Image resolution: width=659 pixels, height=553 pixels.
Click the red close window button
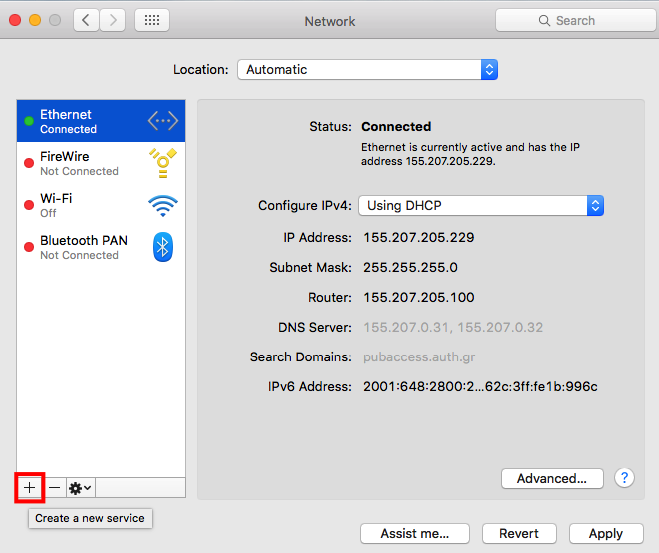pos(15,20)
